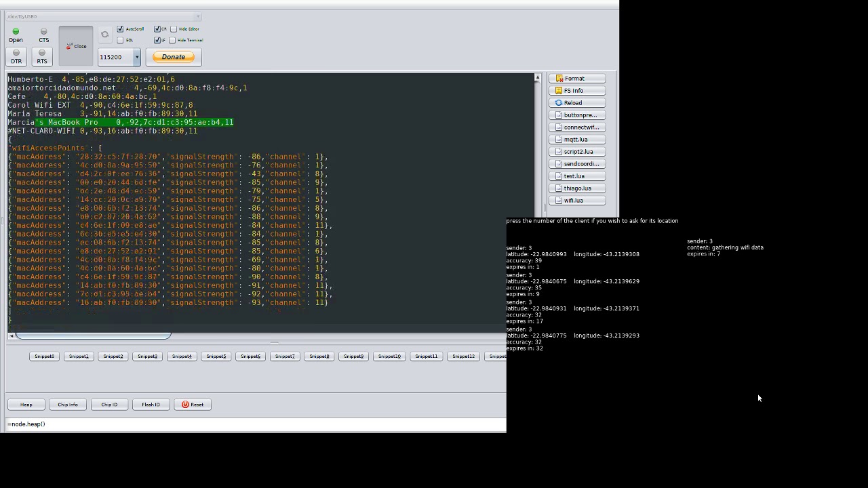This screenshot has height=488, width=868.
Task: Click the terminal scroll-left arrow
Action: (11, 335)
